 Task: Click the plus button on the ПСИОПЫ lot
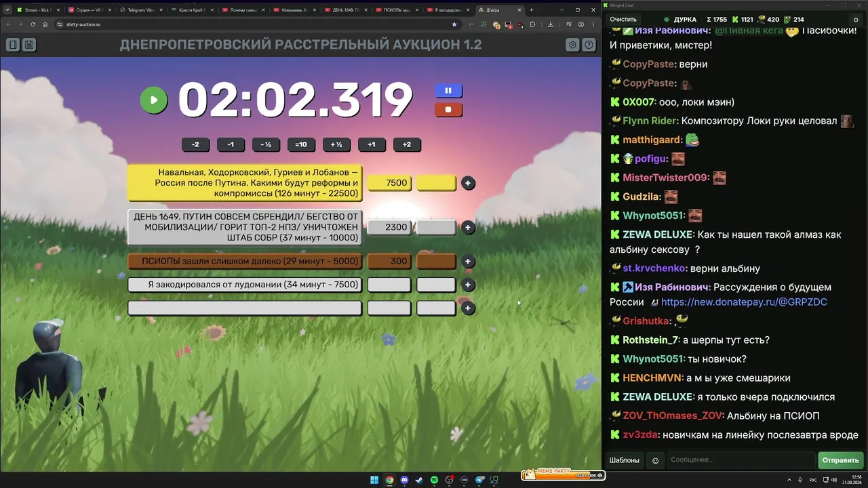tap(468, 262)
